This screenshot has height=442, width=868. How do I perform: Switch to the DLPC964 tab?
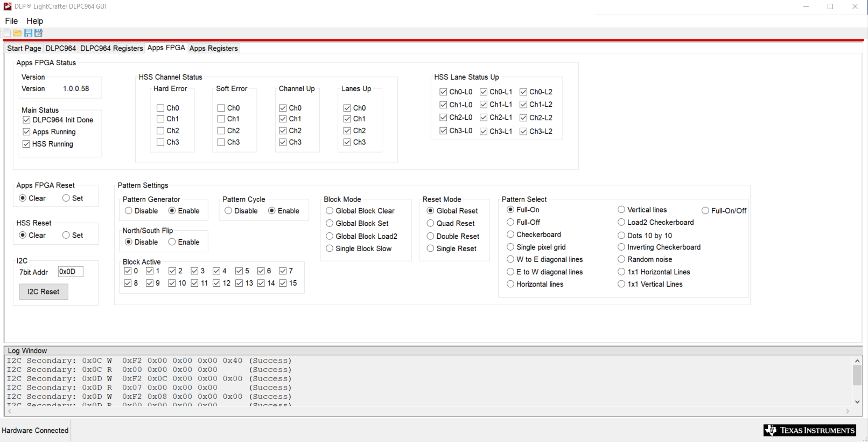60,49
